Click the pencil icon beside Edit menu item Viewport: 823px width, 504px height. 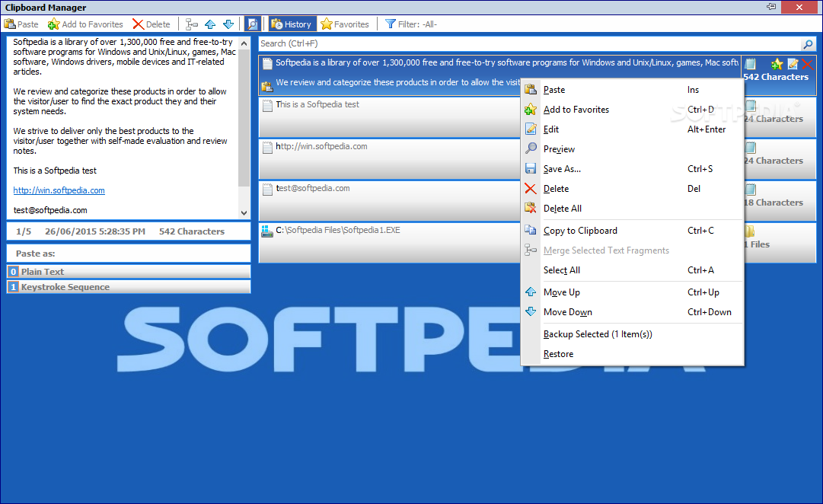coord(531,129)
